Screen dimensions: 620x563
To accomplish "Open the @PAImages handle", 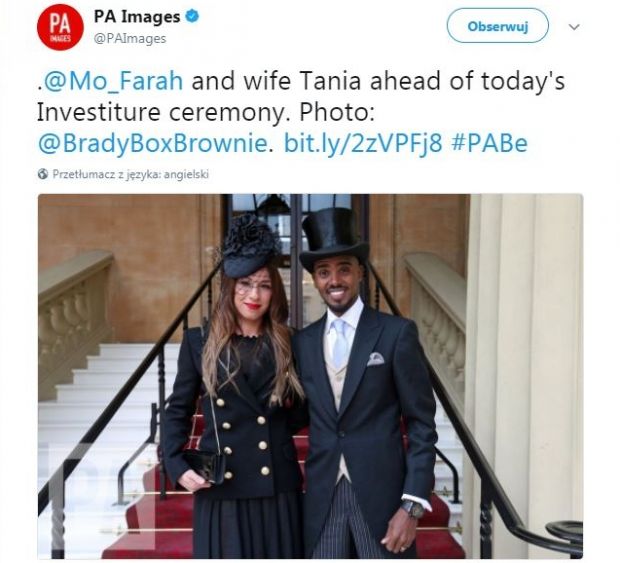I will tap(130, 39).
